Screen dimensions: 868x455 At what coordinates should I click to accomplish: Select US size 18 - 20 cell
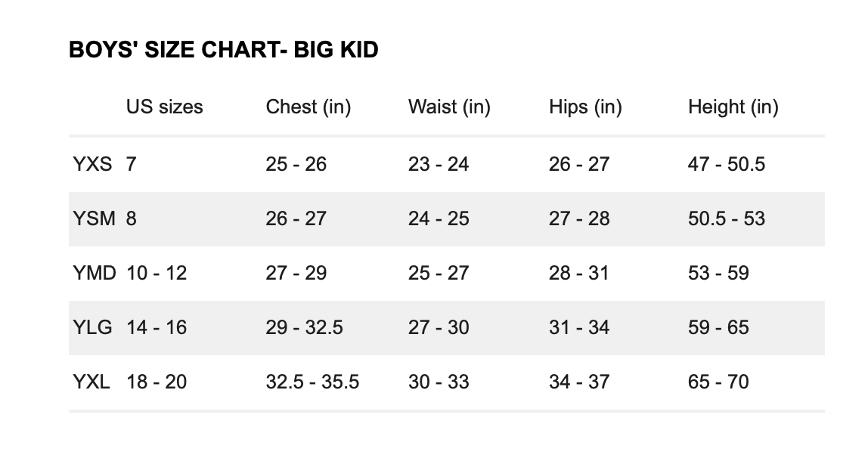157,382
